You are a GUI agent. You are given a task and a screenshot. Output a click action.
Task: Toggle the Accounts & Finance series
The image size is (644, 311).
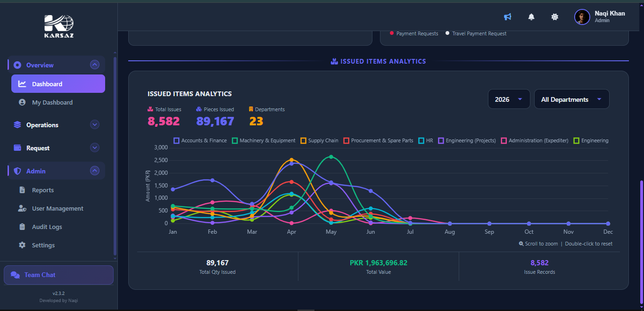pyautogui.click(x=200, y=140)
